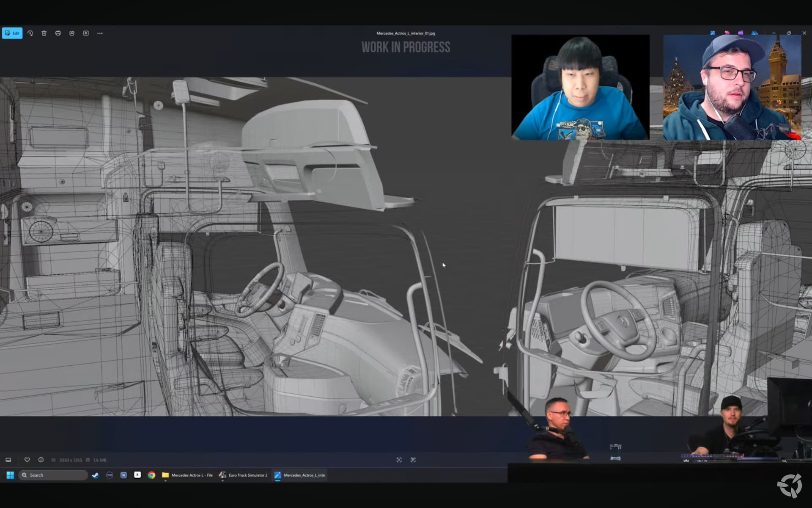The image size is (812, 508).
Task: Launch Google Chrome from the taskbar
Action: point(151,475)
